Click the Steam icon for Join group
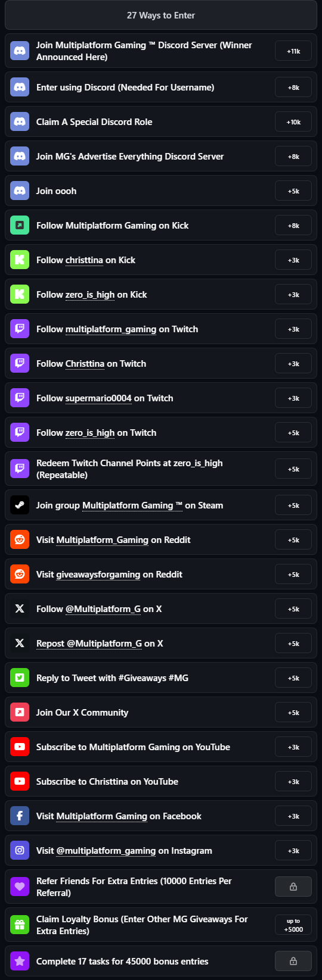Viewport: 322px width, 980px height. [20, 505]
